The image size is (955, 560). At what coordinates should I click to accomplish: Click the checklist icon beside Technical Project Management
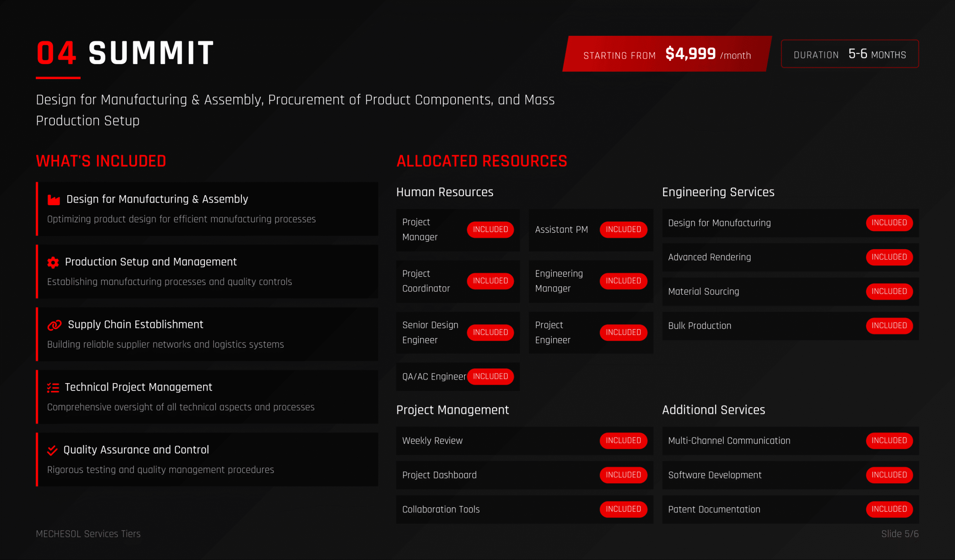coord(53,387)
